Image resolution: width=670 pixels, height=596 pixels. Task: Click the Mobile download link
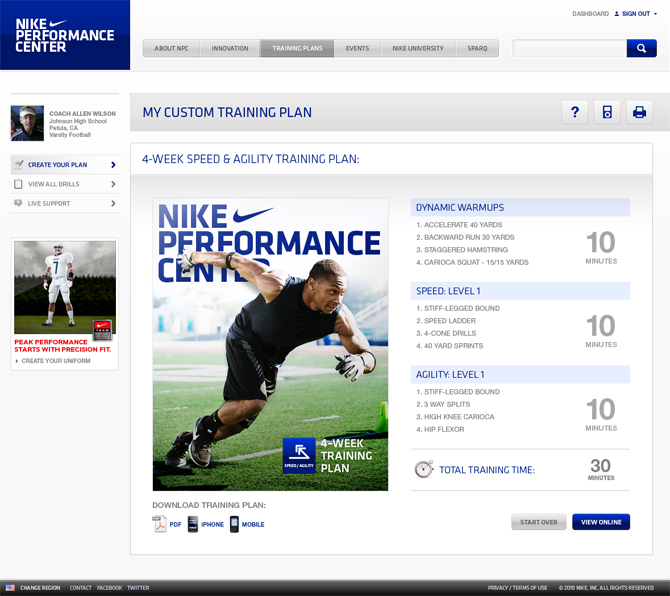[253, 524]
